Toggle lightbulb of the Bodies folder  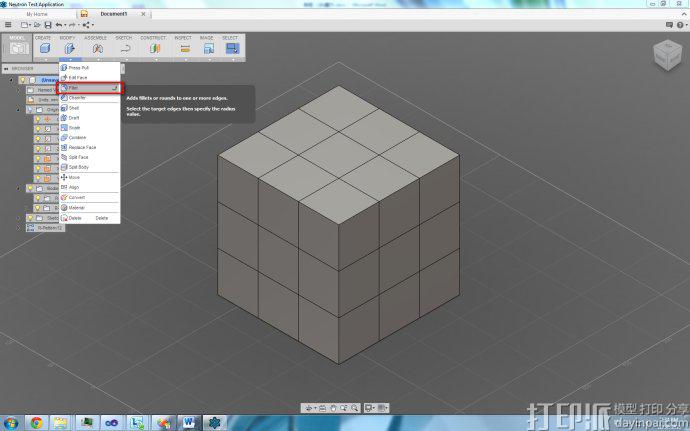[30, 188]
